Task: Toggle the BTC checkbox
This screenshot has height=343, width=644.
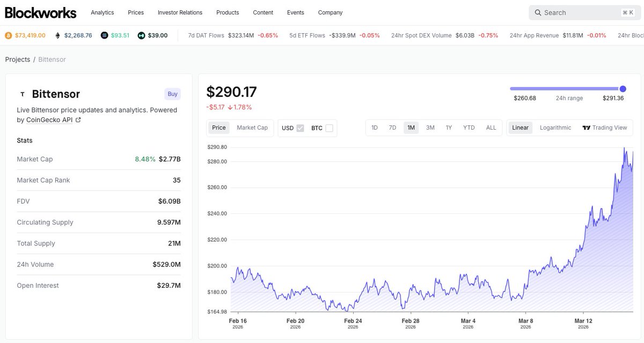Action: pyautogui.click(x=329, y=128)
